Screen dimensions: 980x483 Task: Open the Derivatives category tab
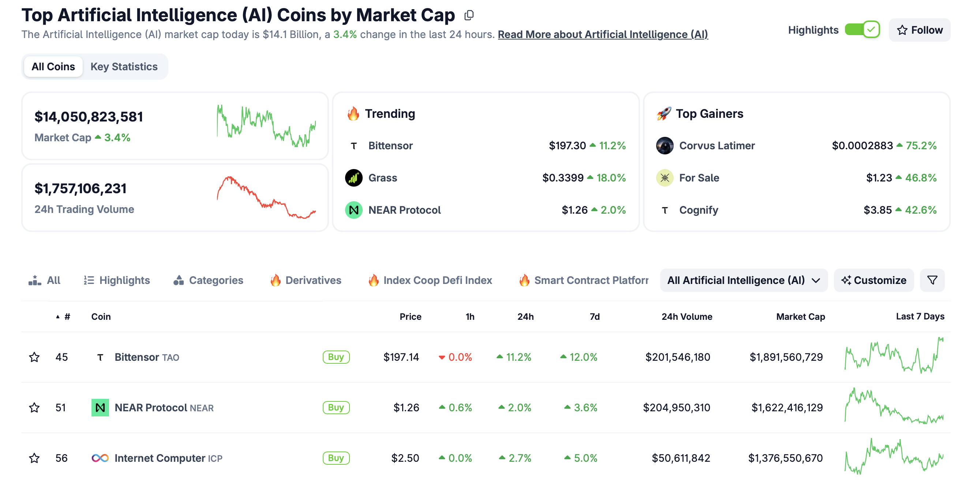pos(306,280)
